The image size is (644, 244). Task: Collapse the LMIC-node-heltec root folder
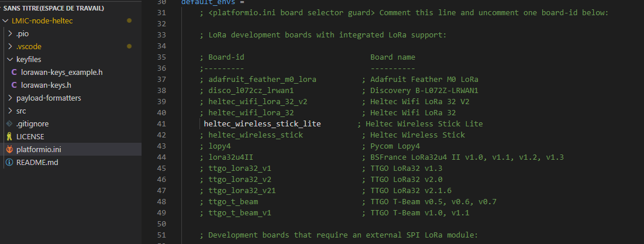tap(5, 20)
